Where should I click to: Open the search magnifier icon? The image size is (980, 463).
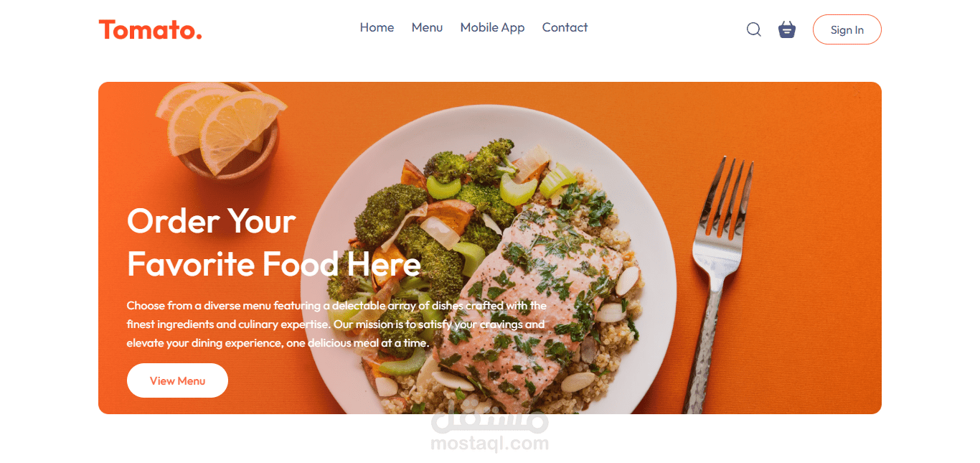(753, 29)
